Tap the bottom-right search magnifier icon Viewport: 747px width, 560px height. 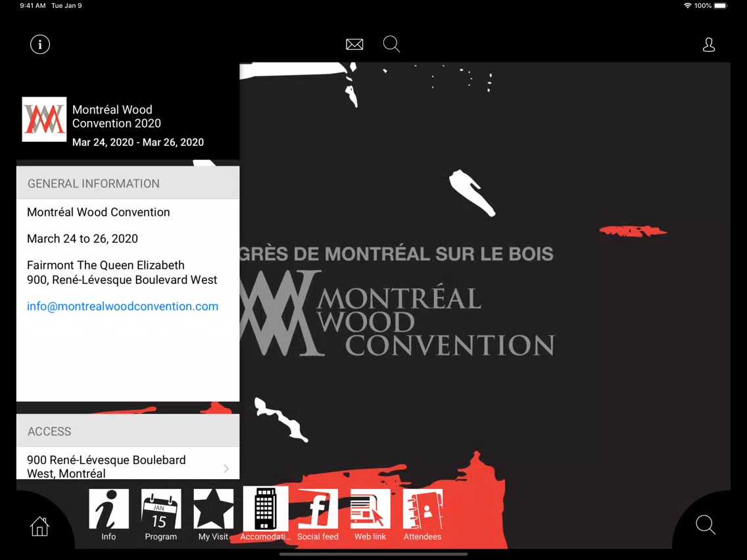(706, 525)
